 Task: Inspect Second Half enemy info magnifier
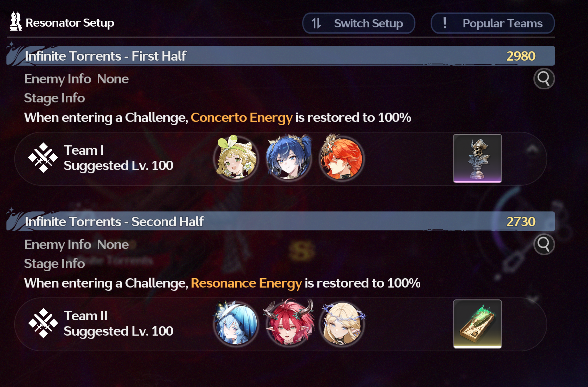[544, 244]
